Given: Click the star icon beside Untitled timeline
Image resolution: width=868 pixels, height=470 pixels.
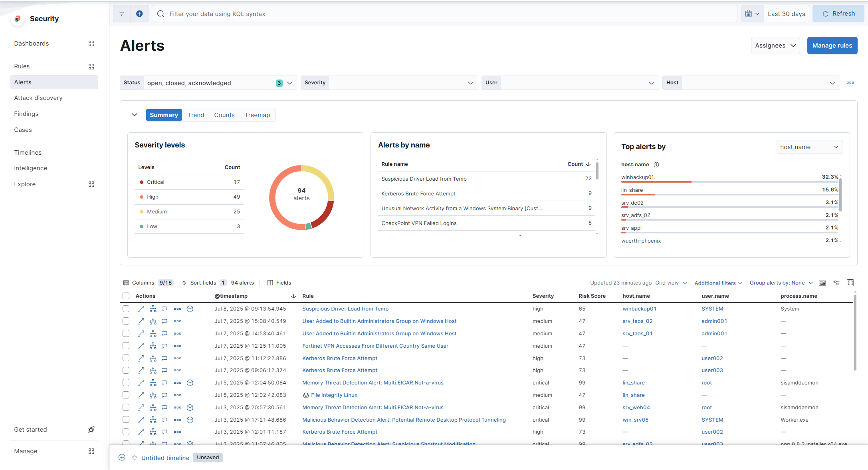Looking at the screenshot, I should click(135, 457).
